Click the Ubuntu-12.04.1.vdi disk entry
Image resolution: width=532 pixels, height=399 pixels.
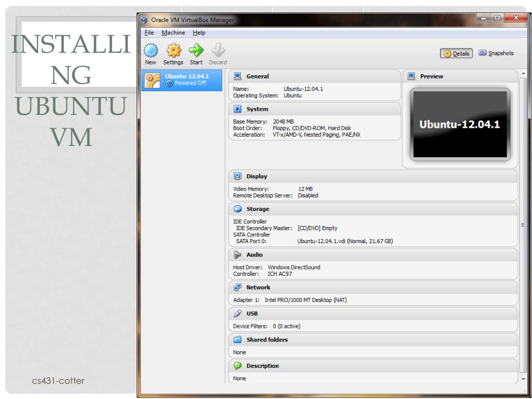click(x=345, y=241)
